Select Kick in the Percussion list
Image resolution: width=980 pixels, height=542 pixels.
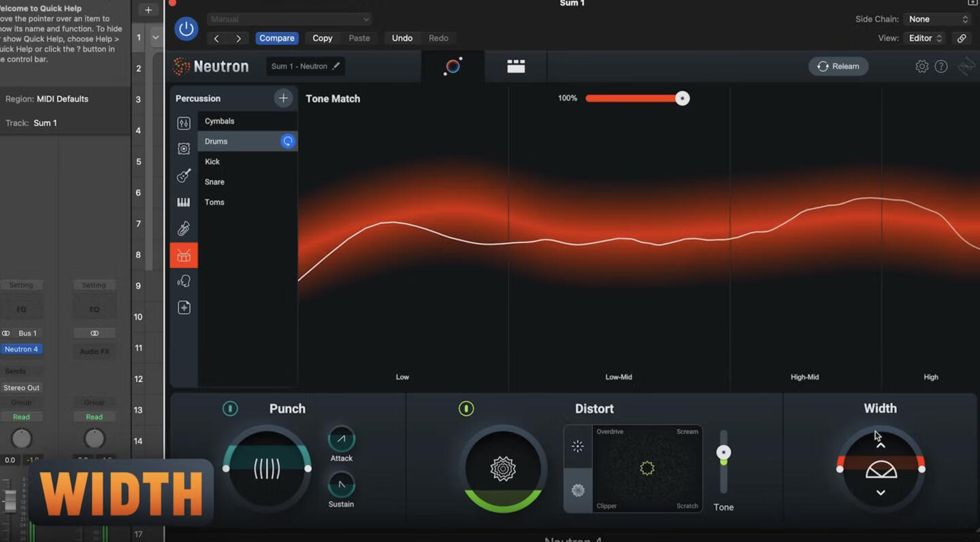[x=248, y=162]
